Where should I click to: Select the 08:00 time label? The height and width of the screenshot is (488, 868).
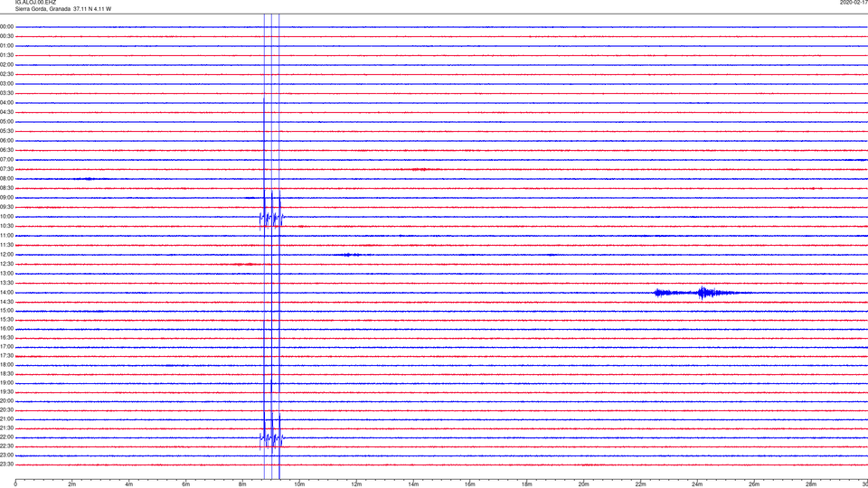tap(6, 179)
